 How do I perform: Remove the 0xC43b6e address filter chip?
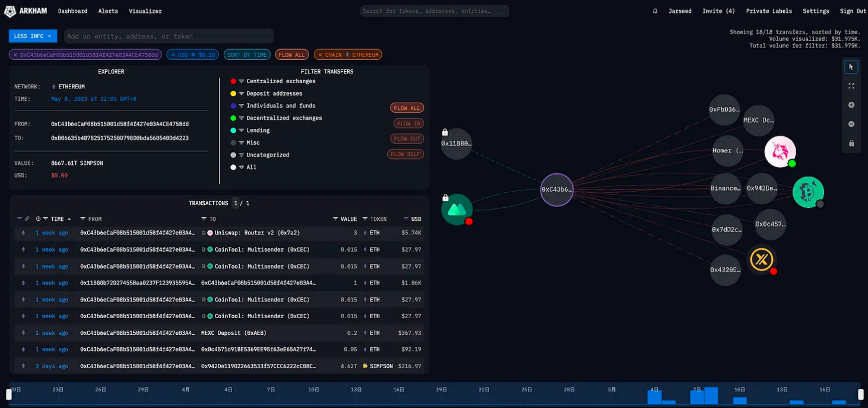point(15,55)
